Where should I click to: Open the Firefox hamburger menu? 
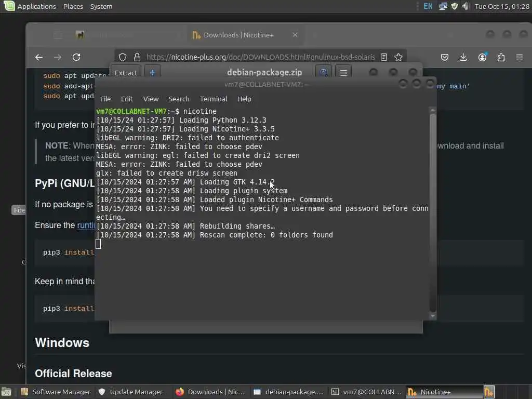520,57
